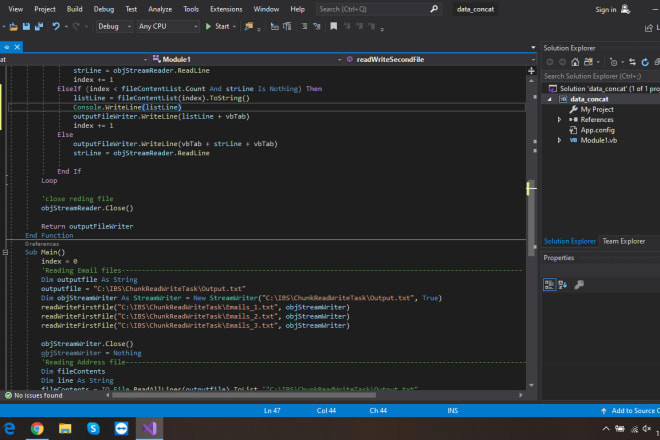660x440 pixels.
Task: Click Pending Changes Filter clock icon
Action: pyautogui.click(x=614, y=62)
